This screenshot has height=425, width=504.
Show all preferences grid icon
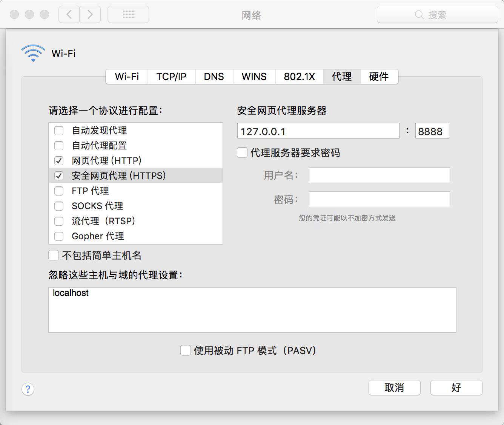(x=128, y=15)
